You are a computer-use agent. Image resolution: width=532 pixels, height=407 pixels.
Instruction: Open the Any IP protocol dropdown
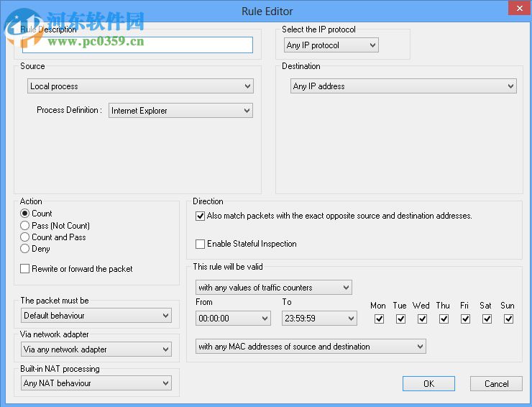pos(331,45)
